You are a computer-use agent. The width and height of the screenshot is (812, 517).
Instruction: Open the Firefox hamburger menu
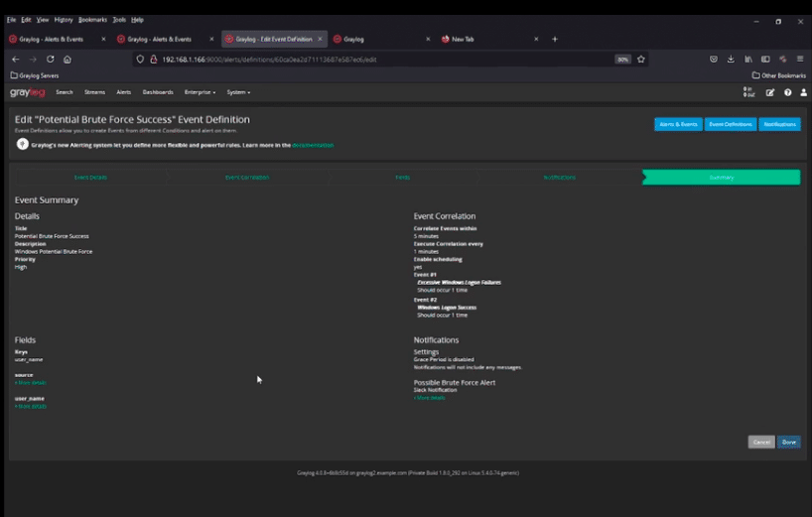click(x=800, y=59)
